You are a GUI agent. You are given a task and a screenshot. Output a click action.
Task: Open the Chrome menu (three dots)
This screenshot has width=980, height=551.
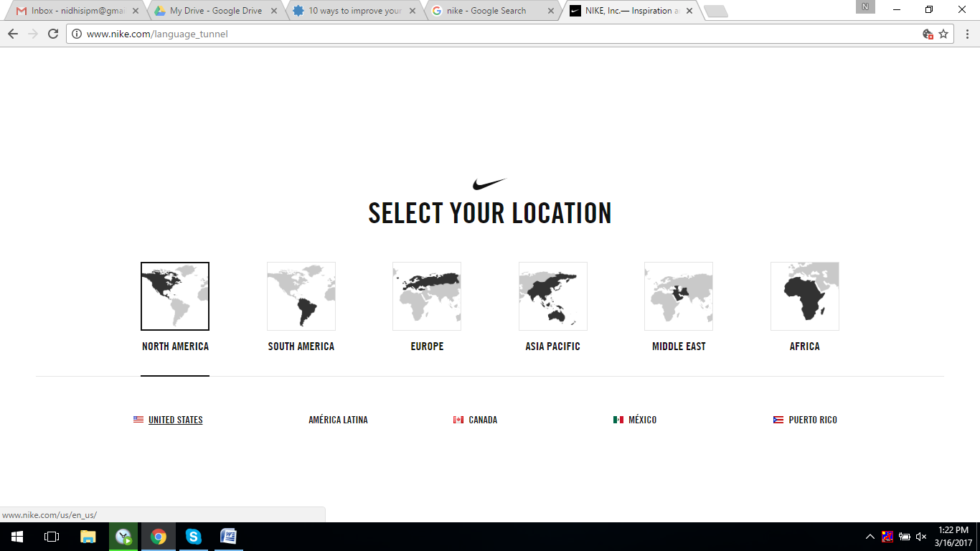(x=966, y=34)
